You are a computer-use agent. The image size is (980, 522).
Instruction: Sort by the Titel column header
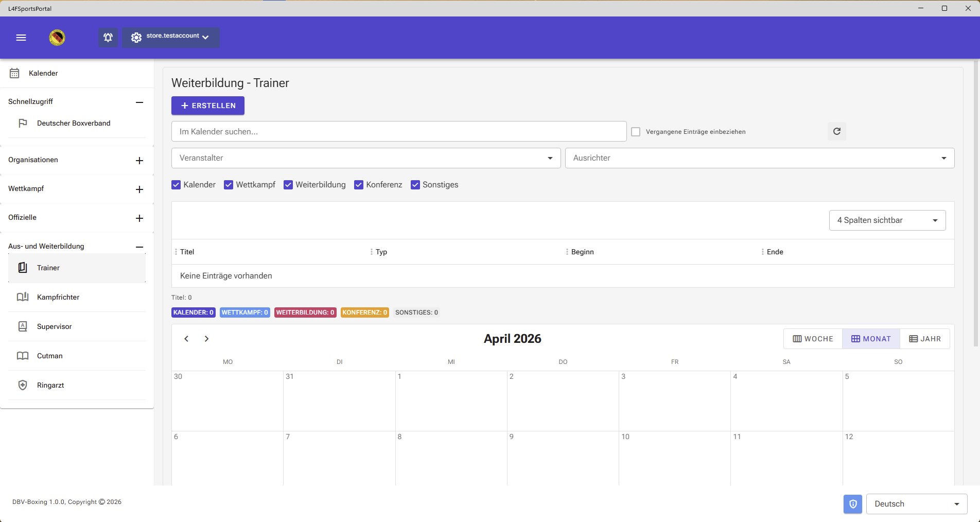point(187,252)
